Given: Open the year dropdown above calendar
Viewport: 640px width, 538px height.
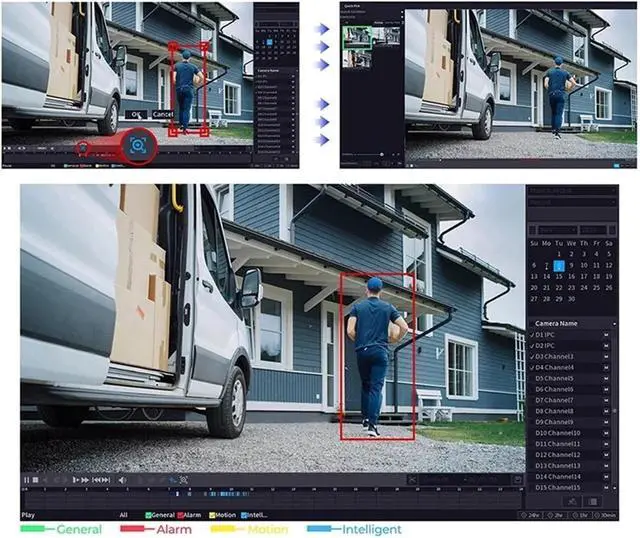Looking at the screenshot, I should [x=593, y=230].
